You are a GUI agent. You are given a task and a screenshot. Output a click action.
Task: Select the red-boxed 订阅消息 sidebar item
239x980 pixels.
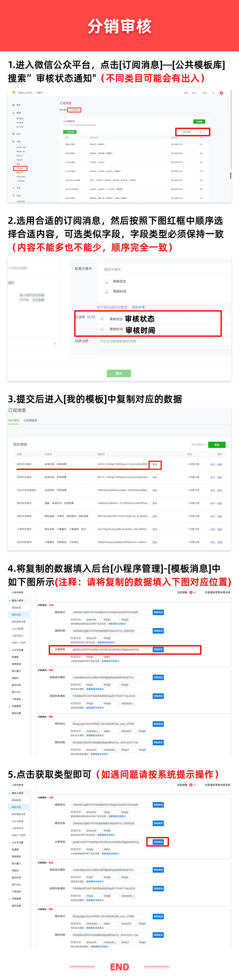(20, 168)
